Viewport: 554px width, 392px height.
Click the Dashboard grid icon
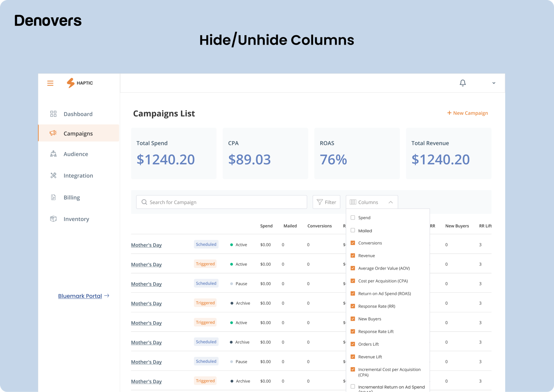point(53,114)
